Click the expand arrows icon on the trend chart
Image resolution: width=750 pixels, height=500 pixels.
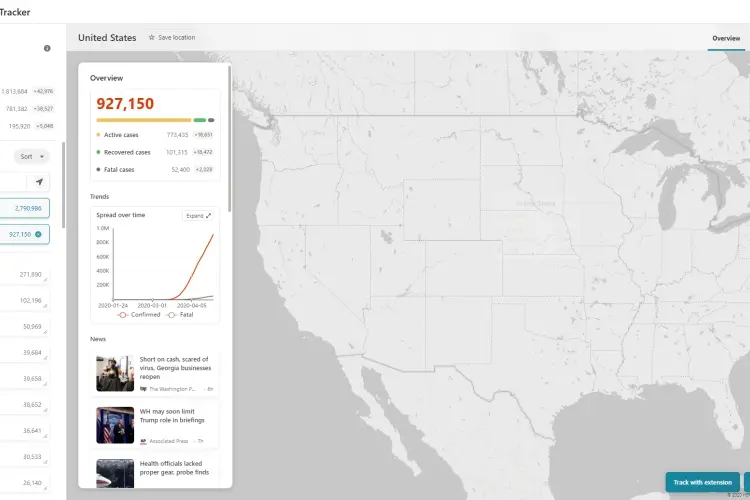pyautogui.click(x=208, y=216)
